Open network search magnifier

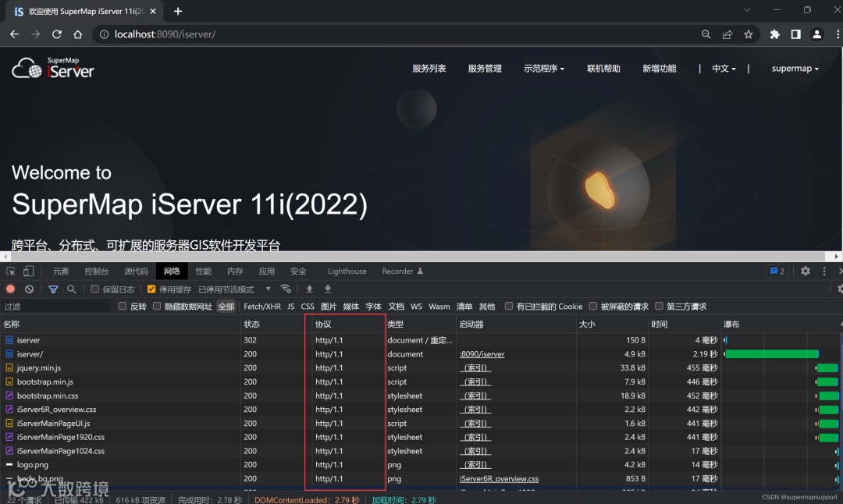(x=71, y=289)
